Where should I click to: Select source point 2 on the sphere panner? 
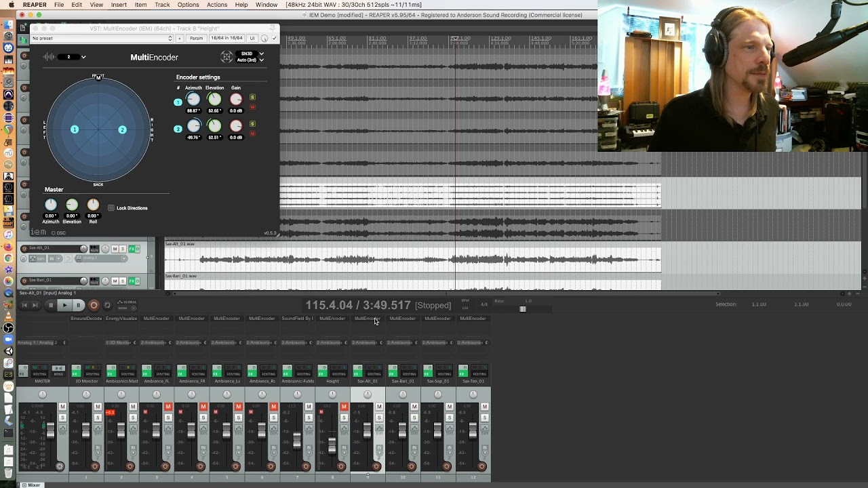tap(122, 129)
